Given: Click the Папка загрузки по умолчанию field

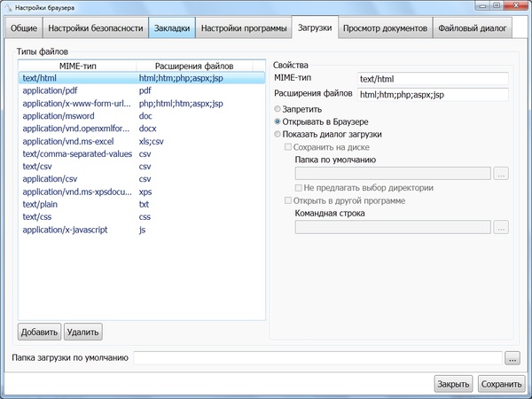Looking at the screenshot, I should [x=317, y=358].
